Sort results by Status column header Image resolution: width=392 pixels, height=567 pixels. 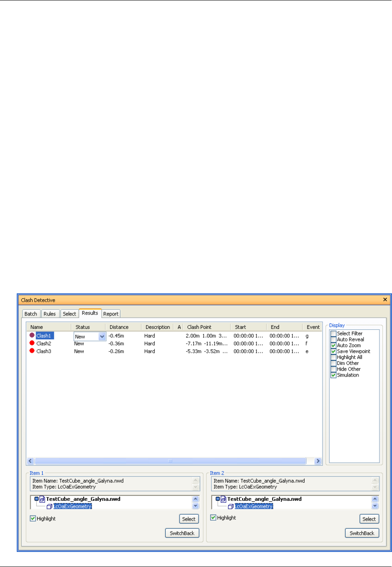click(88, 327)
